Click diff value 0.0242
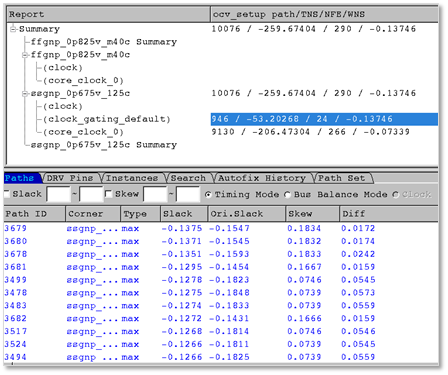This screenshot has height=375, width=448. (x=358, y=254)
